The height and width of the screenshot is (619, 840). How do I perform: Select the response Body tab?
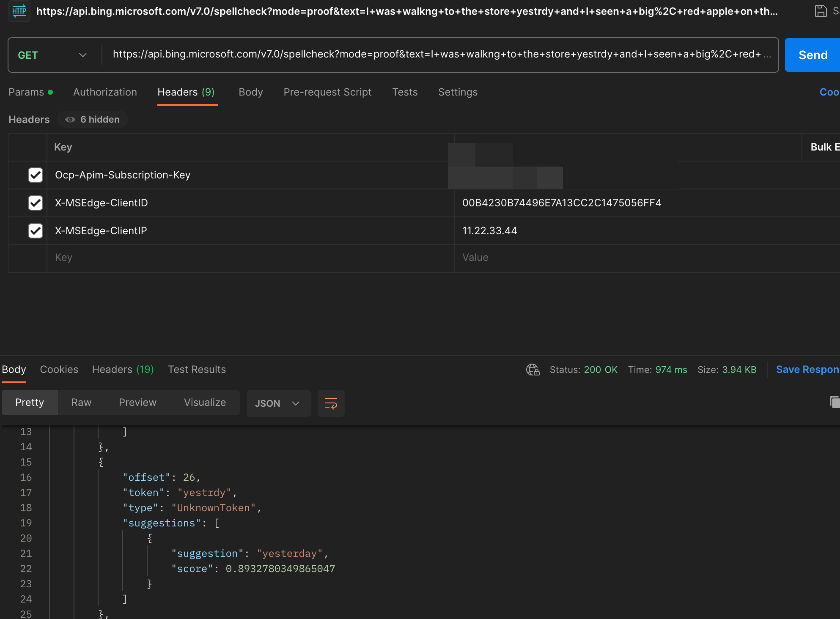[14, 370]
